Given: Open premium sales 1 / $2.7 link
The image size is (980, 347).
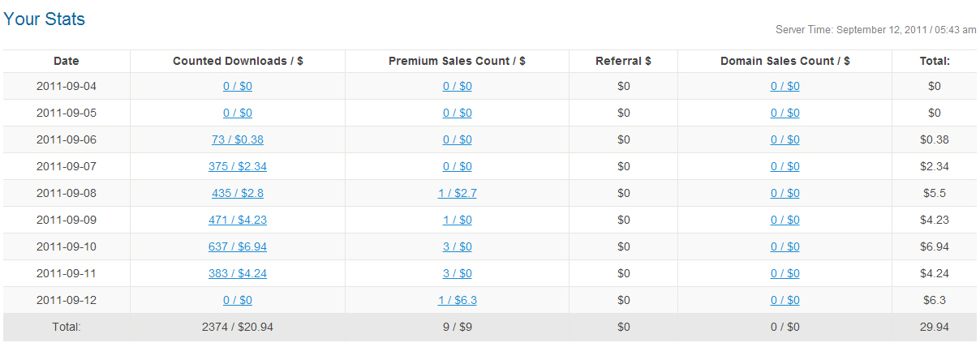Looking at the screenshot, I should 458,193.
